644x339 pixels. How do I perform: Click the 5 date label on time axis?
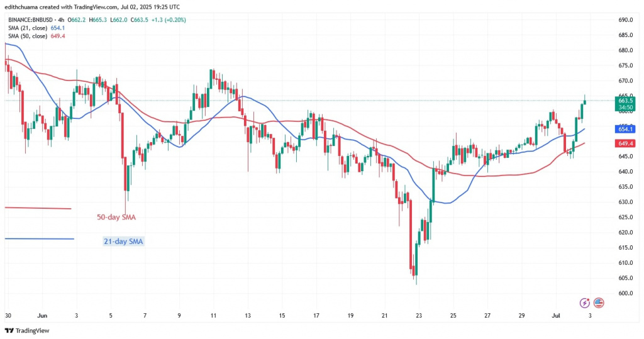111,316
